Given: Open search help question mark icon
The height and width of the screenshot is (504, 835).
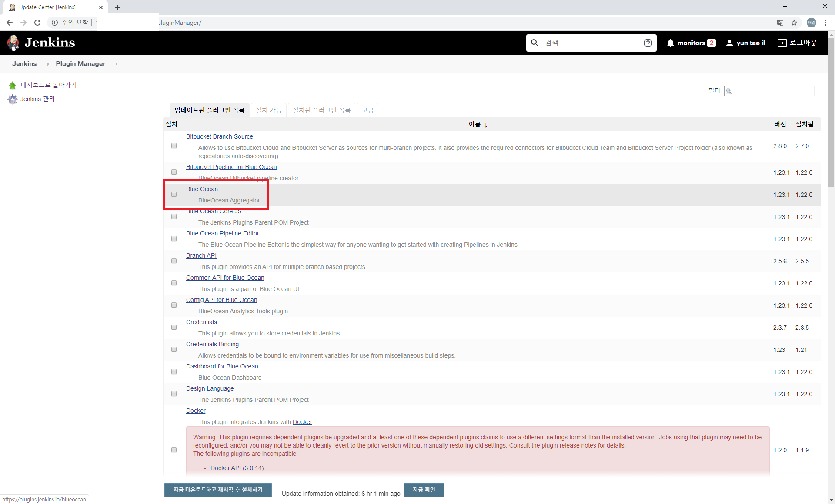Looking at the screenshot, I should (648, 43).
